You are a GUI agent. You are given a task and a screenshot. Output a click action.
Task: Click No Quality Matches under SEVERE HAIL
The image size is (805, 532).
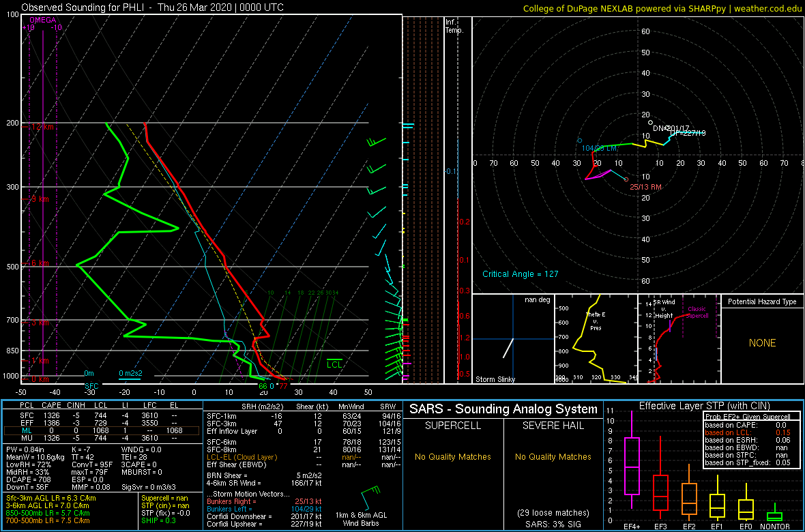553,456
